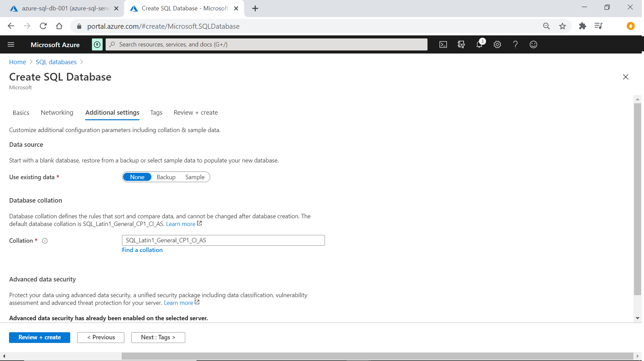644x361 pixels.
Task: Go to Next : Tags step
Action: click(x=158, y=337)
